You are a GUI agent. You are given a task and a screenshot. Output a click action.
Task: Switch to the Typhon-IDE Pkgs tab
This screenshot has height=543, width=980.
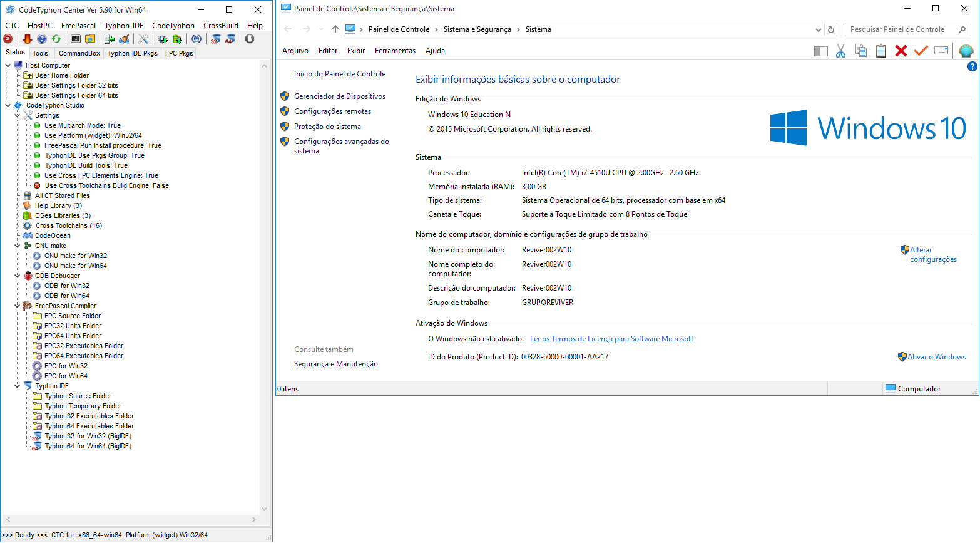133,53
